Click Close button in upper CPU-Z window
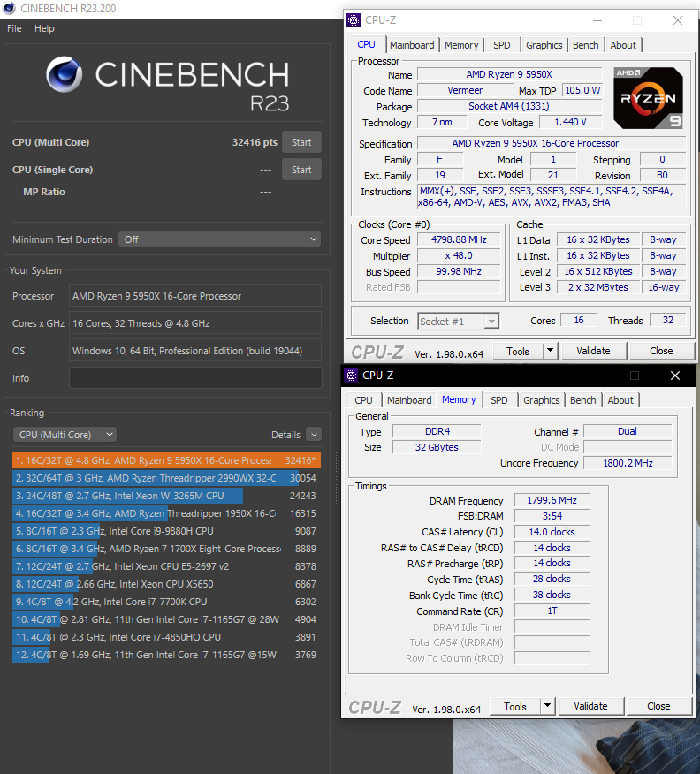 click(661, 351)
